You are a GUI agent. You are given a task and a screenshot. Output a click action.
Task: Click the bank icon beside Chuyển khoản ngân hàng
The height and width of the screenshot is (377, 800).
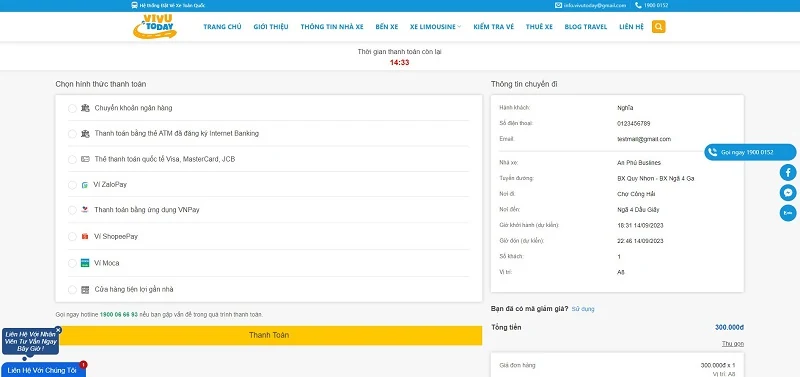coord(85,108)
